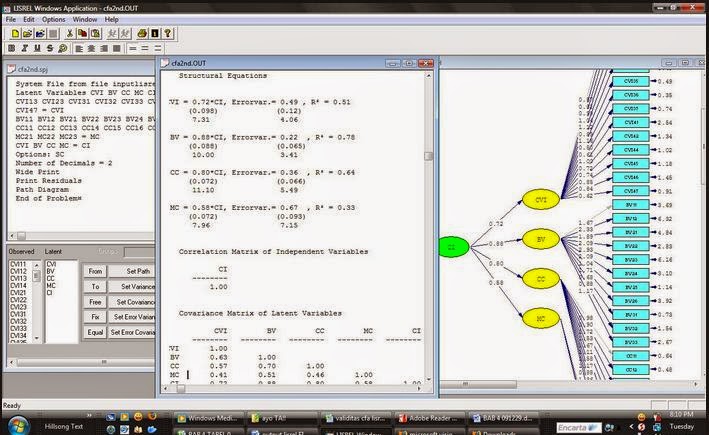Select CVI33 in Observed variables list
Viewport: 709px width, 435px height.
pos(18,328)
